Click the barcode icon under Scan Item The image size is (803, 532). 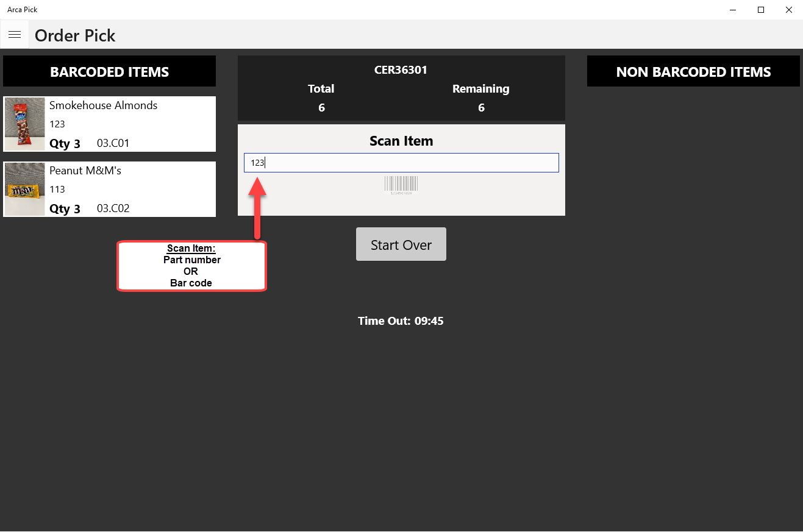coord(401,185)
